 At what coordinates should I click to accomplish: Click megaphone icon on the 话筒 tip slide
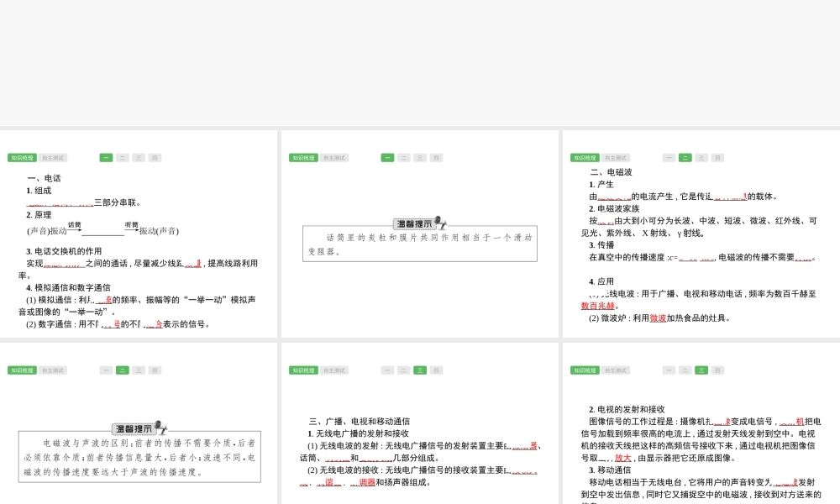[442, 223]
